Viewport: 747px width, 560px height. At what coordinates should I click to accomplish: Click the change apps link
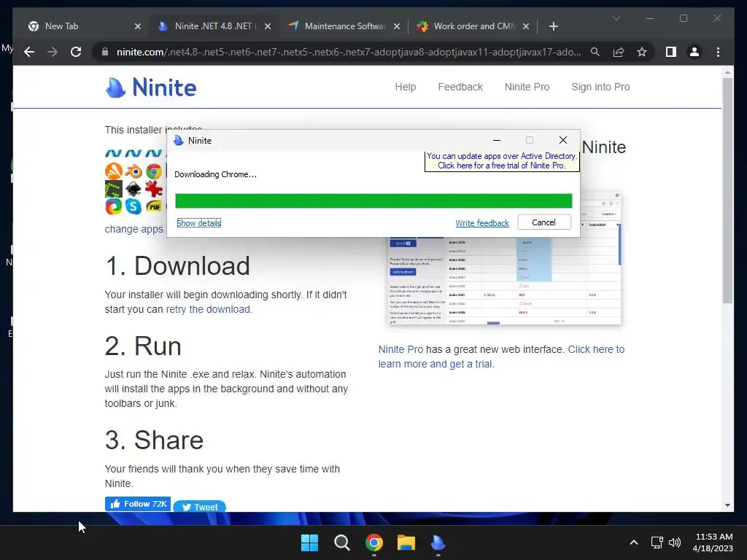[134, 229]
